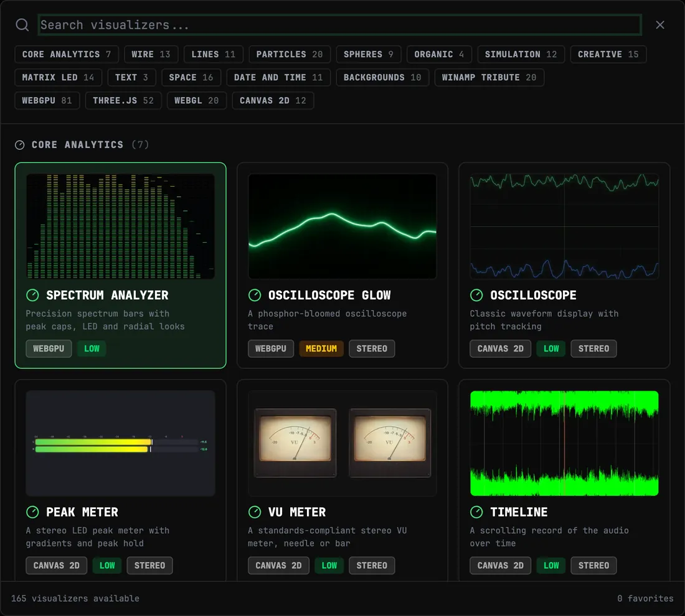This screenshot has height=616, width=685.
Task: Click the '0 favorites' status text
Action: tap(645, 599)
